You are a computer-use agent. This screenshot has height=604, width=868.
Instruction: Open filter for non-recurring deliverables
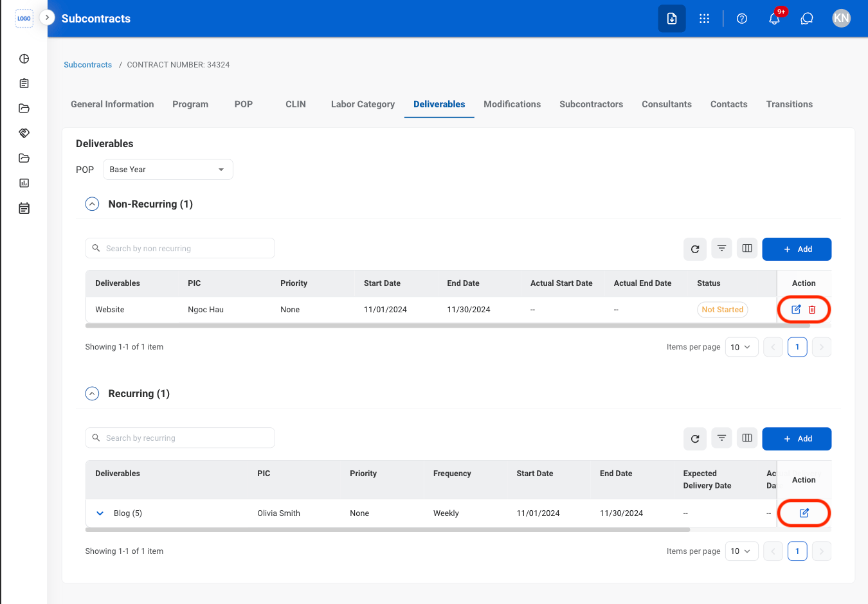click(721, 249)
